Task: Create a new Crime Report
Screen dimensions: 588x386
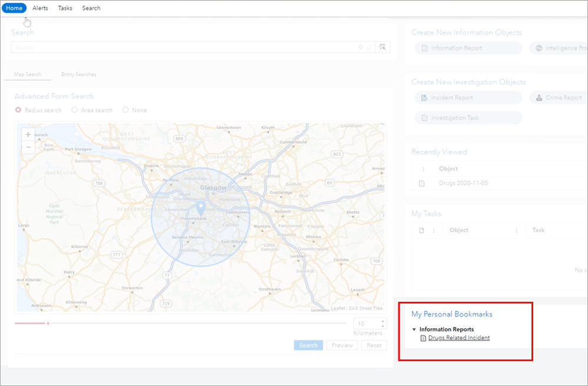Action: click(559, 98)
